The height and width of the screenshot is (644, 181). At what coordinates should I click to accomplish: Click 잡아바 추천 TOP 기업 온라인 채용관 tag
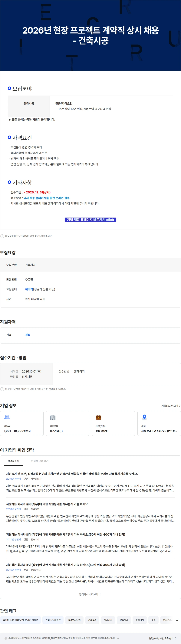point(21,620)
